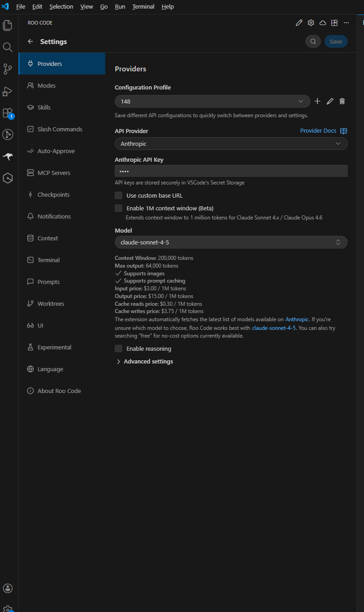Go back using the Settings arrow
The height and width of the screenshot is (612, 364).
pyautogui.click(x=30, y=41)
